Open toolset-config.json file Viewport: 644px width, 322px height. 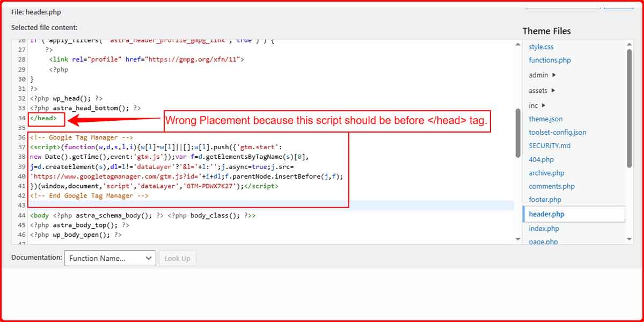click(x=558, y=132)
